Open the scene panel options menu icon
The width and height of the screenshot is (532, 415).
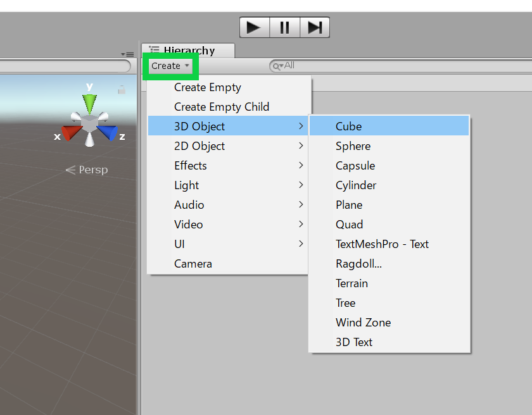(x=127, y=54)
